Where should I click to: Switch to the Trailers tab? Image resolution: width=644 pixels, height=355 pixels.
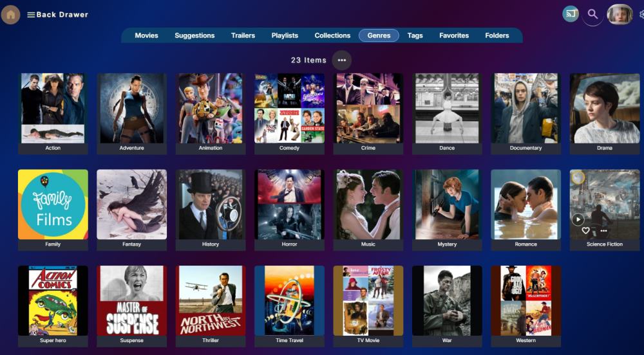tap(243, 35)
